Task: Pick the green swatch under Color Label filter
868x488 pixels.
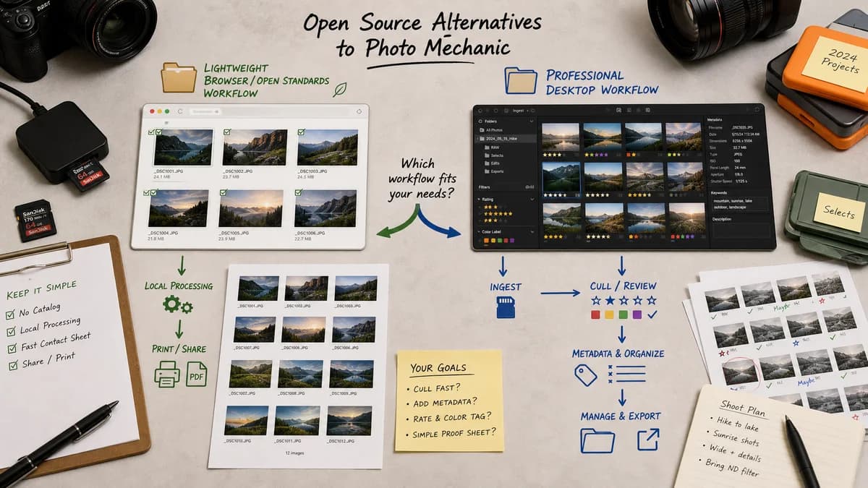Action: [x=500, y=240]
